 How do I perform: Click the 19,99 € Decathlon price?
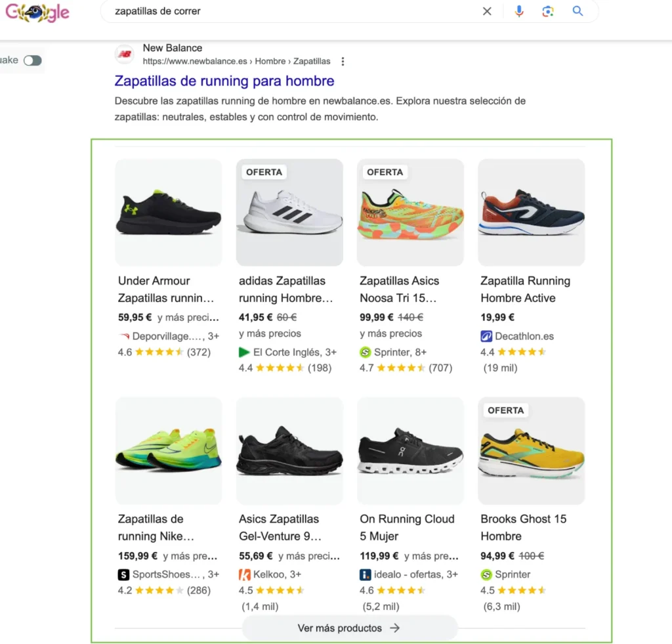(x=497, y=317)
